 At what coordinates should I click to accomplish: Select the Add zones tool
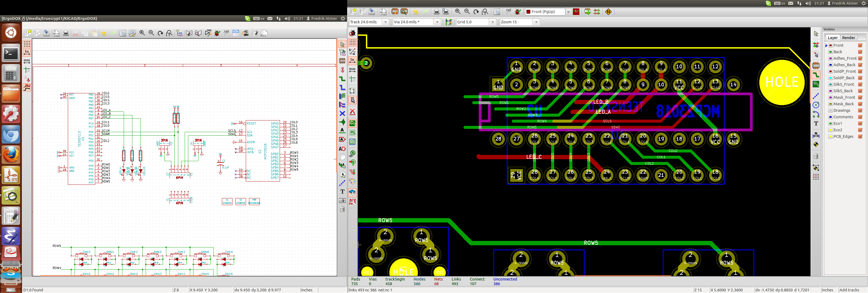click(x=816, y=84)
